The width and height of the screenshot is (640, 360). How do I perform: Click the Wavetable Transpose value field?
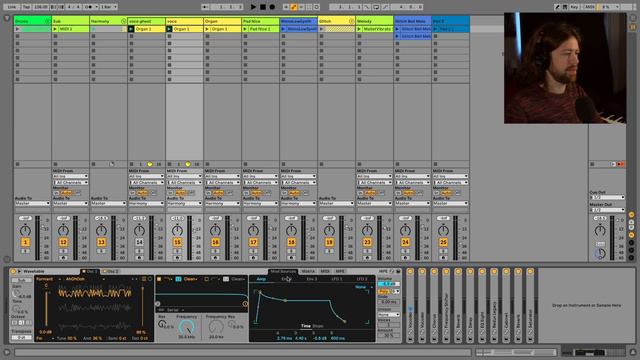point(22,338)
